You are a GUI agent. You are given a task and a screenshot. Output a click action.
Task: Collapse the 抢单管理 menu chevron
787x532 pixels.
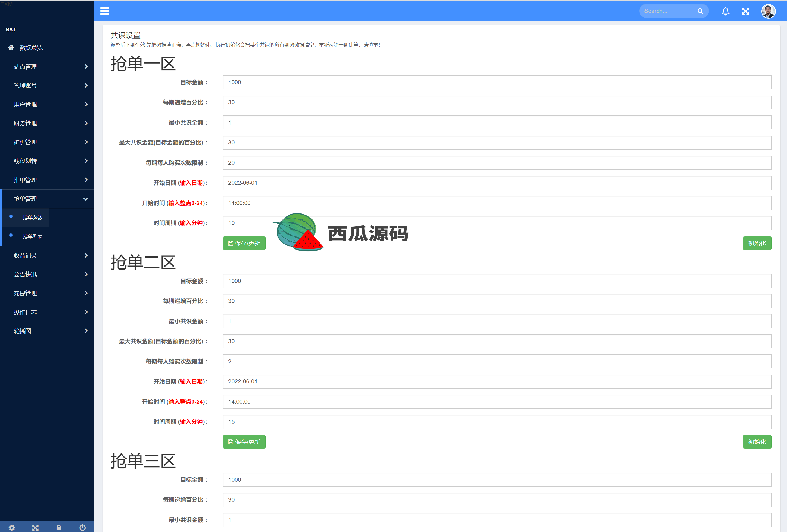click(86, 199)
